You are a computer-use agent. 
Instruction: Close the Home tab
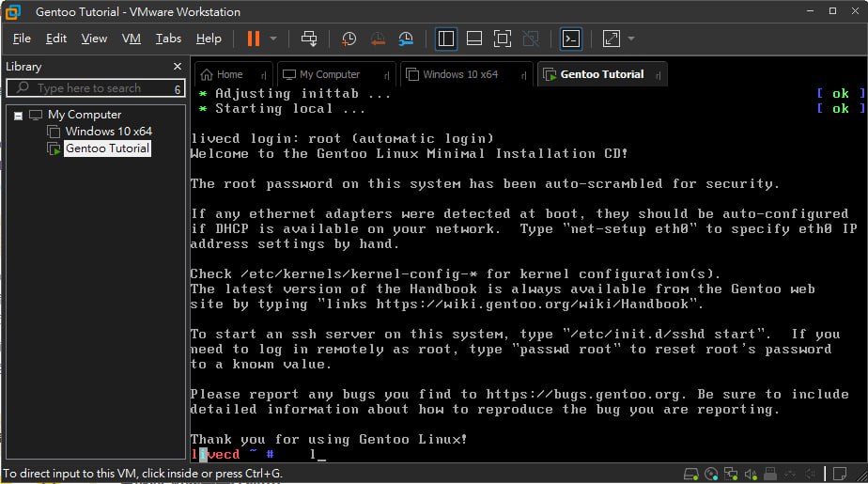click(x=263, y=75)
